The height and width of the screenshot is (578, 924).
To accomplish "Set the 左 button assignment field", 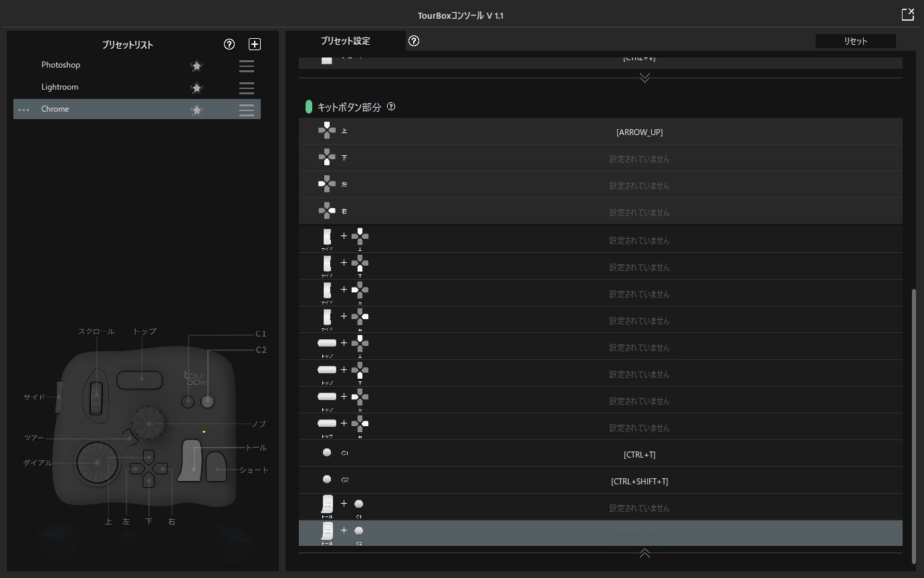I will pyautogui.click(x=639, y=186).
